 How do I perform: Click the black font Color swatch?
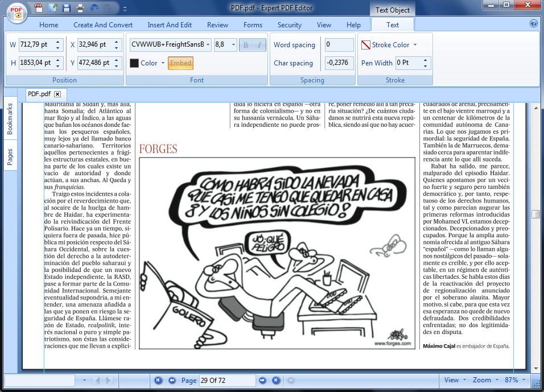134,63
